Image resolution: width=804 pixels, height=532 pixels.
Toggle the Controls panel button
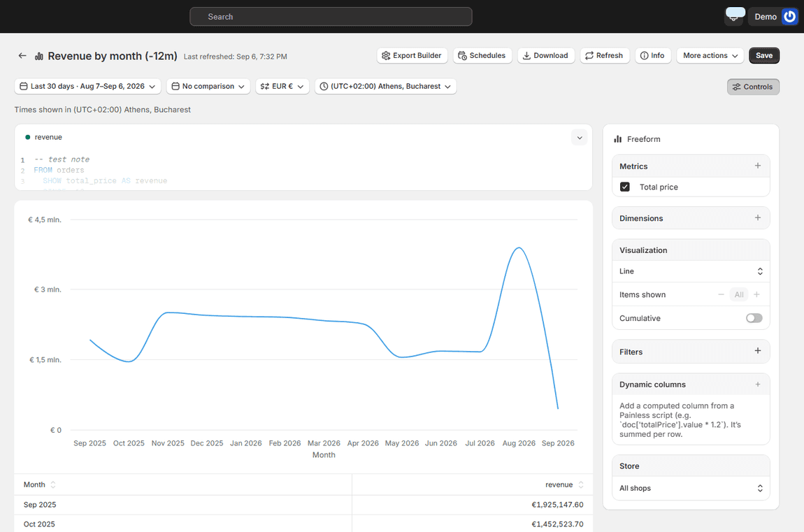point(753,87)
